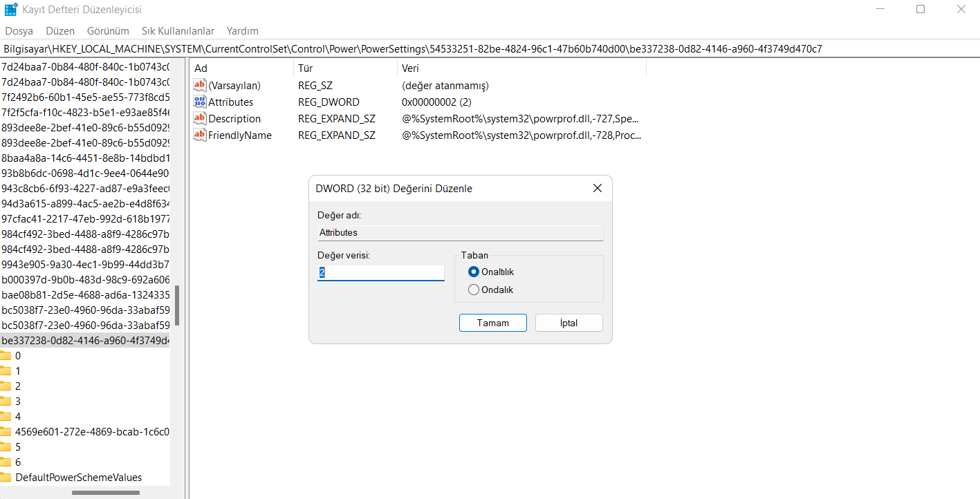This screenshot has width=980, height=499.
Task: Select the (Varsayılan) string value icon
Action: (200, 86)
